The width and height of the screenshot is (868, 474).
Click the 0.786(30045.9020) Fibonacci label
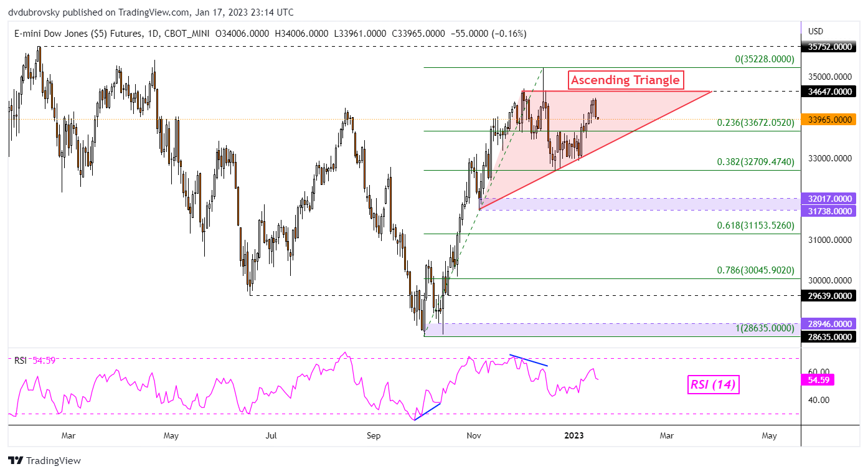[756, 270]
